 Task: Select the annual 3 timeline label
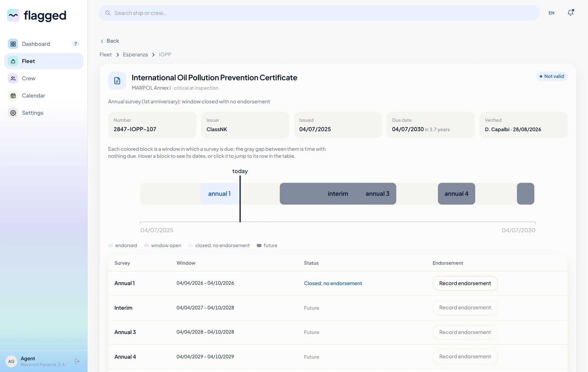(x=377, y=194)
